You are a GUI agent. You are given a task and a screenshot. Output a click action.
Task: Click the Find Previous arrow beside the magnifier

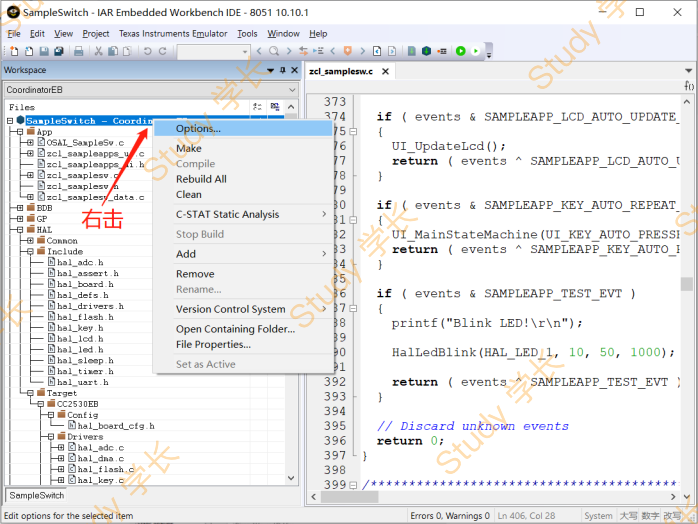coord(260,51)
